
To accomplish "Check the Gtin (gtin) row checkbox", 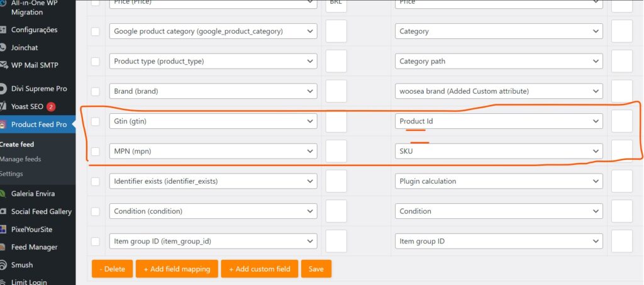I will [96, 121].
